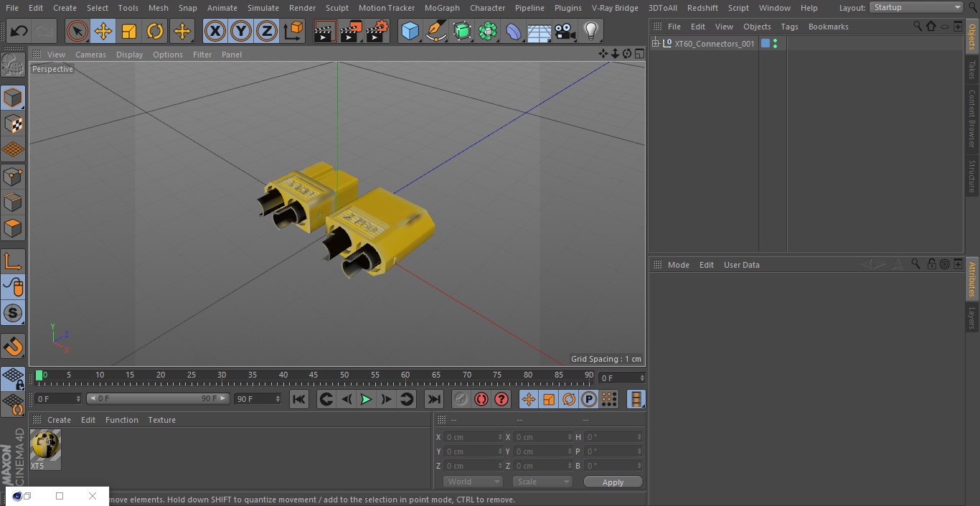Toggle XT60_Connectors_001 visibility dots
980x506 pixels.
775,44
